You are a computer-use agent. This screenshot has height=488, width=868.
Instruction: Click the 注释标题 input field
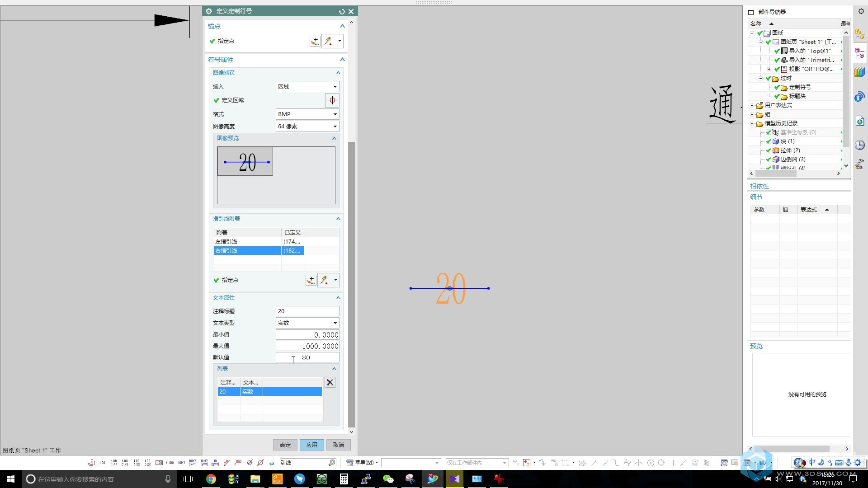[x=307, y=311]
